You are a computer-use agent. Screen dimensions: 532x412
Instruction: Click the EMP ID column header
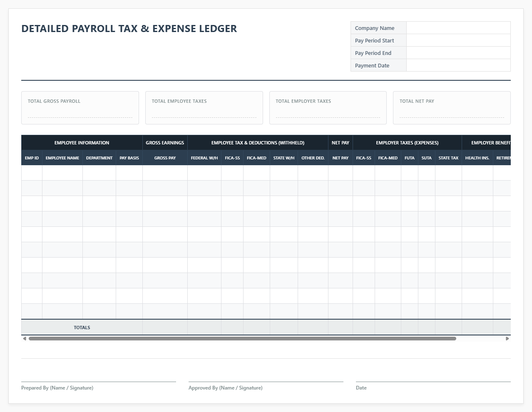click(32, 158)
